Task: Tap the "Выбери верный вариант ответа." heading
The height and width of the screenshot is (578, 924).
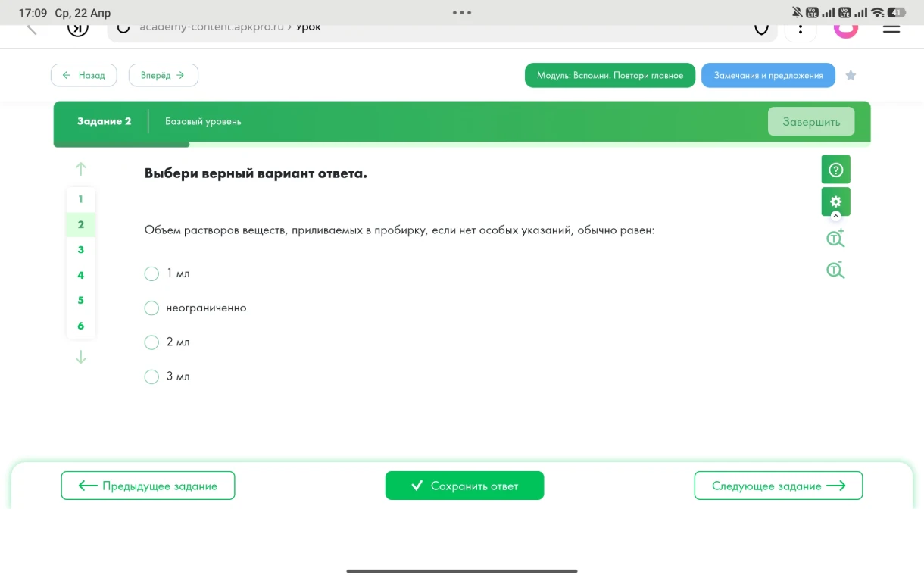Action: 256,173
